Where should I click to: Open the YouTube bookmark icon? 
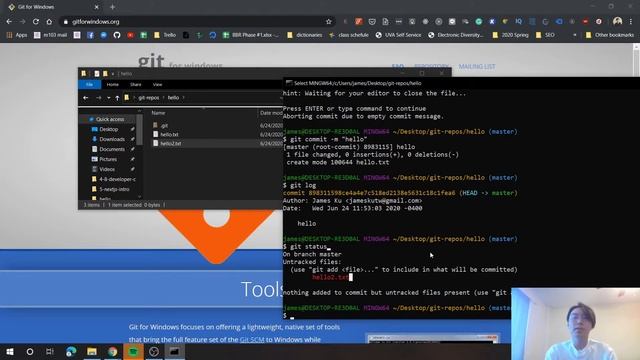coord(130,35)
